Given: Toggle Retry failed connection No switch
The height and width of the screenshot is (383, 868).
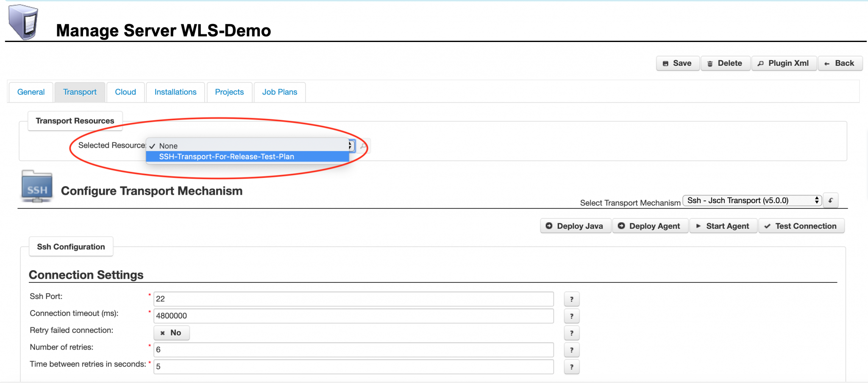Looking at the screenshot, I should (171, 333).
